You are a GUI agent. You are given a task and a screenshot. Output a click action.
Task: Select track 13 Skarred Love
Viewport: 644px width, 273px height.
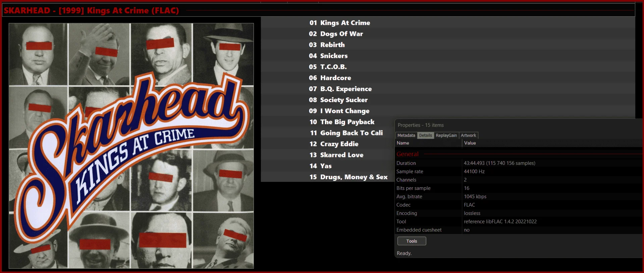tap(336, 155)
